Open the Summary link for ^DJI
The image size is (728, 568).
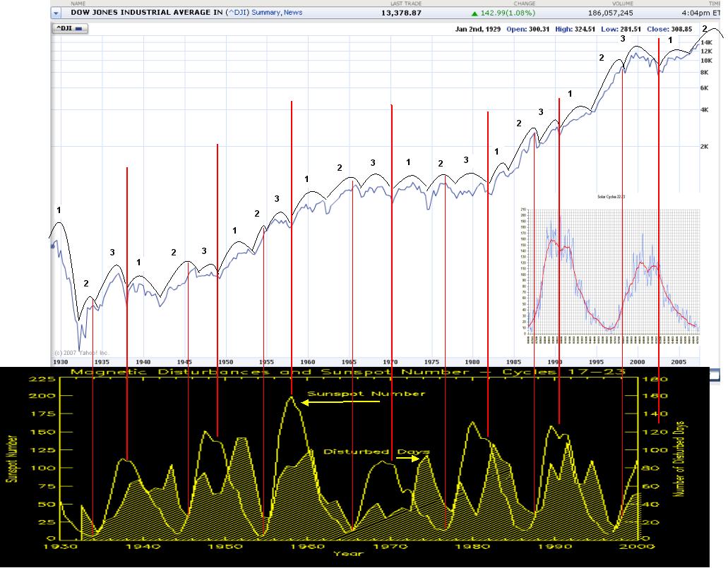click(x=266, y=13)
